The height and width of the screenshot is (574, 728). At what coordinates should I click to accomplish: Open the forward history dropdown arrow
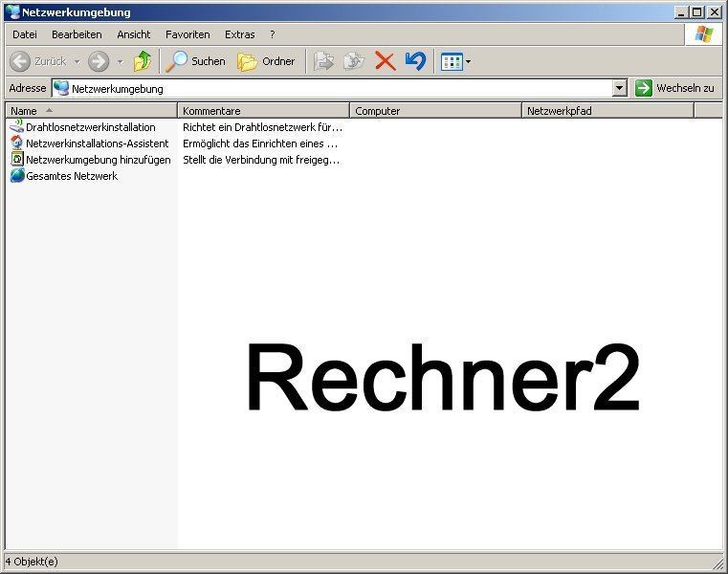(x=120, y=61)
